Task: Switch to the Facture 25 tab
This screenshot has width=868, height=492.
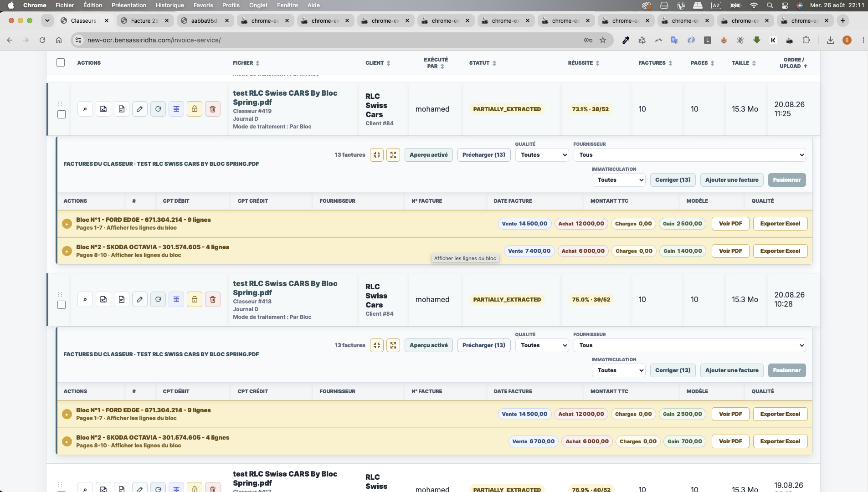Action: 144,20
